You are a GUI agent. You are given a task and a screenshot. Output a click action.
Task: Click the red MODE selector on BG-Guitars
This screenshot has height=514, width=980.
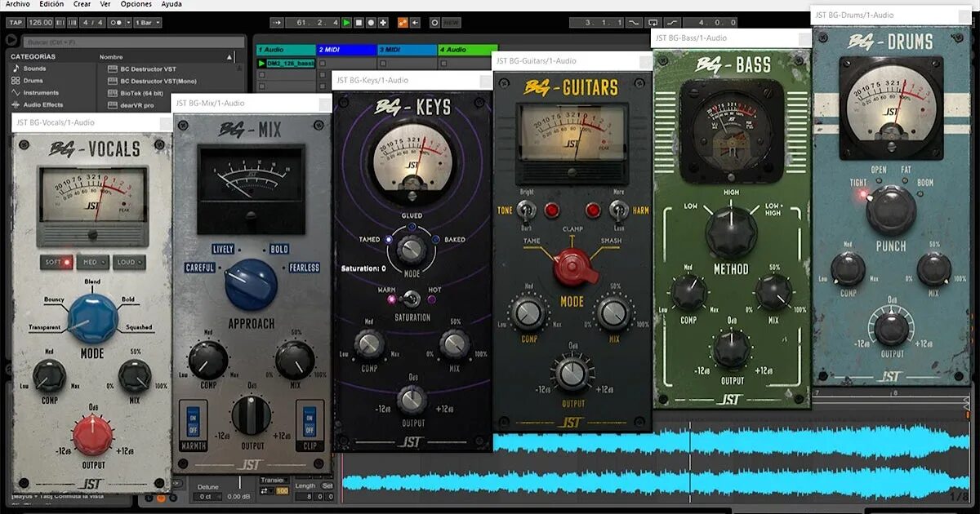coord(573,266)
